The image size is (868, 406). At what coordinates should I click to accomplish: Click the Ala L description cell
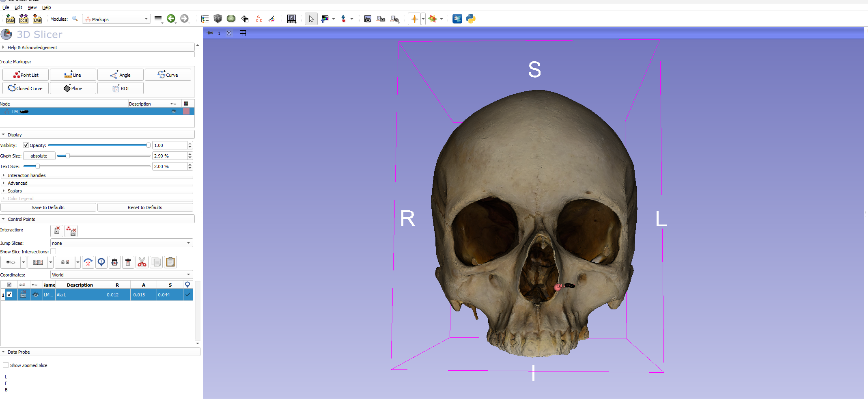(80, 295)
